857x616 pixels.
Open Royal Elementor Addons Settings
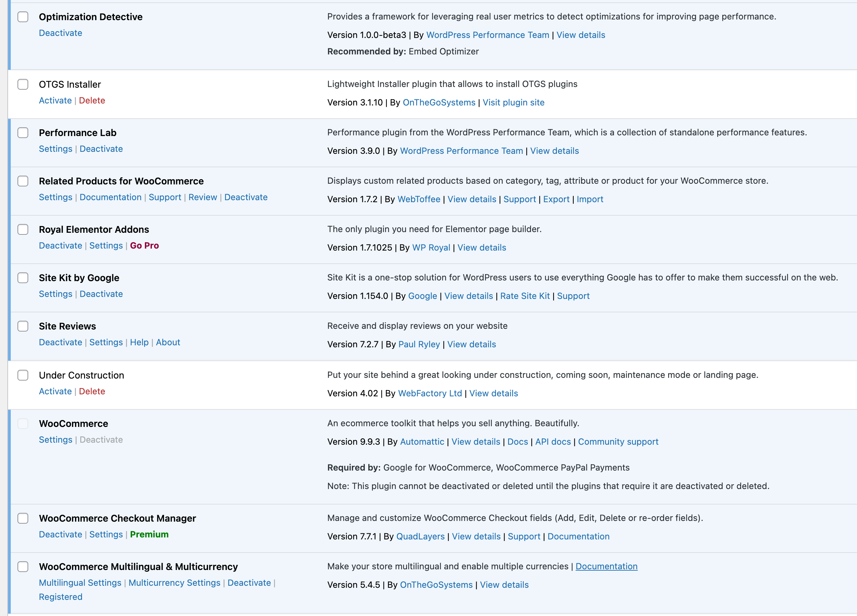[x=106, y=246]
